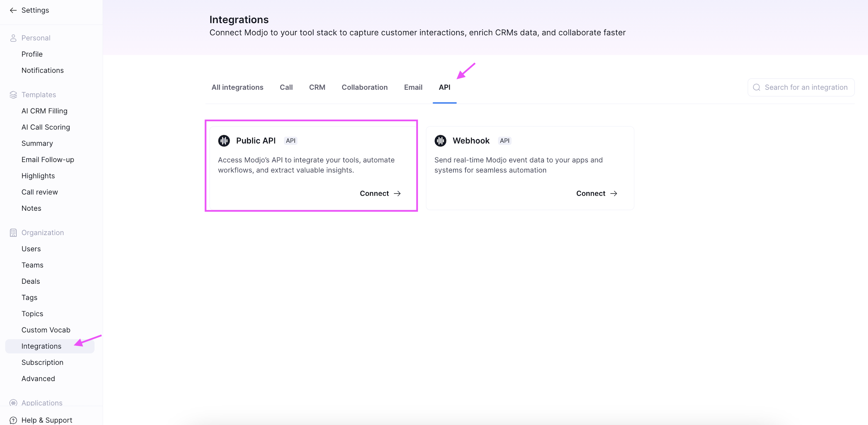Click the Personal section person icon
The width and height of the screenshot is (868, 425).
(13, 38)
